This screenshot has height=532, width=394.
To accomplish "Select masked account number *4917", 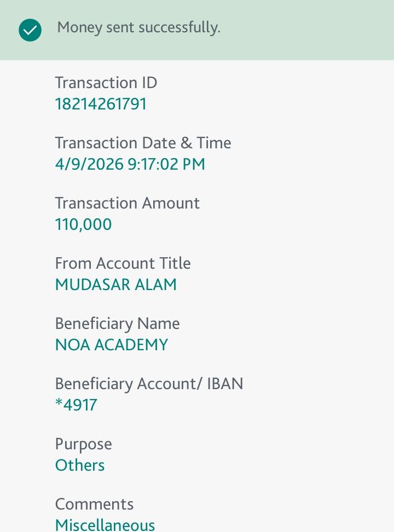I will click(x=76, y=405).
